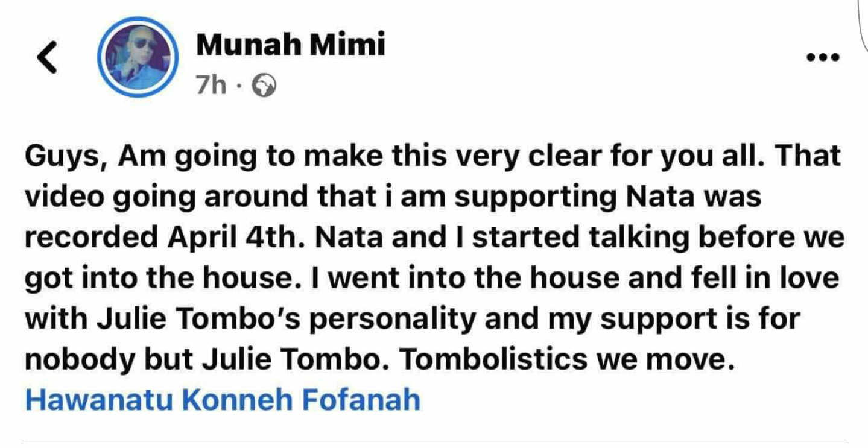Open Munah Mimi's profile picture

click(138, 58)
